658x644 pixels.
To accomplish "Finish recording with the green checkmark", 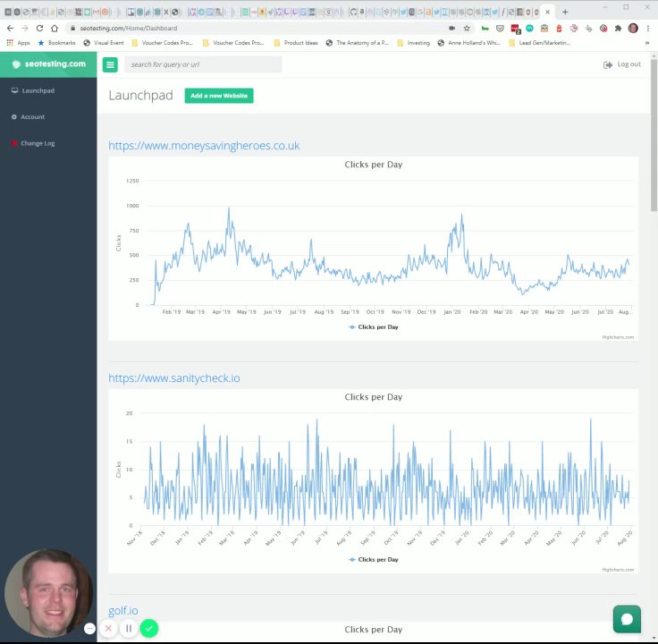I will click(149, 628).
